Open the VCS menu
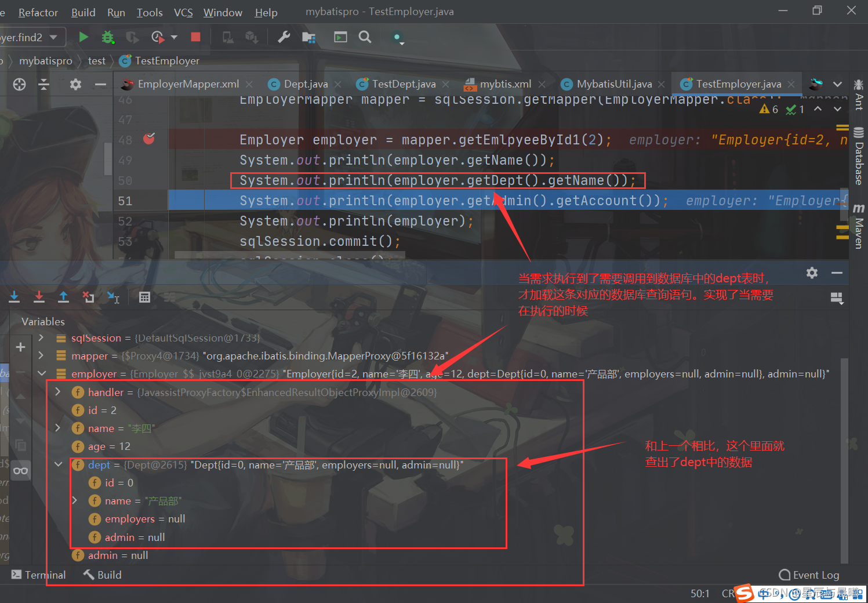Viewport: 868px width, 603px height. point(183,12)
